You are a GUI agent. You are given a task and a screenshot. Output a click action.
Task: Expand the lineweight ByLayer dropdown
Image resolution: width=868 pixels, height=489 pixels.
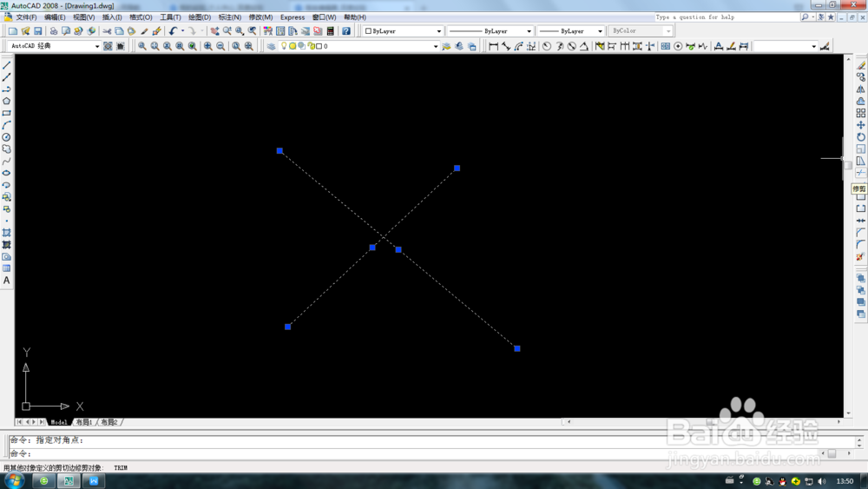600,31
